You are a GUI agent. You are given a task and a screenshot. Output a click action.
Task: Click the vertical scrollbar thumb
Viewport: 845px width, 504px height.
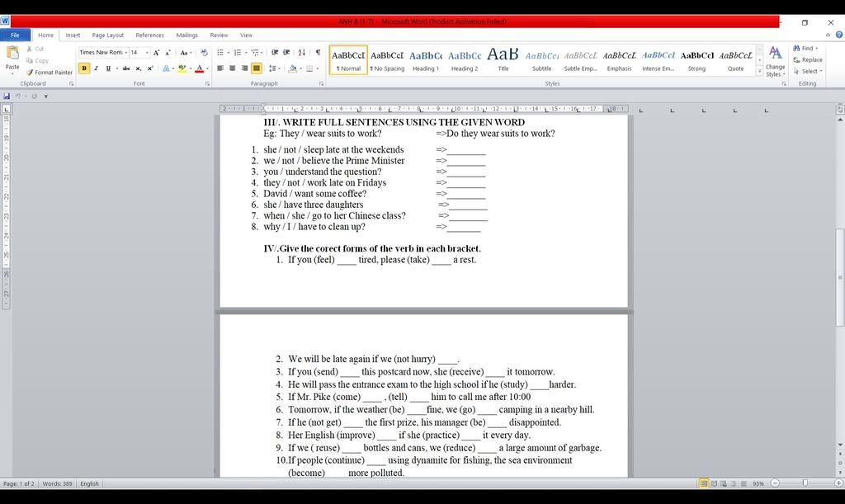point(839,277)
